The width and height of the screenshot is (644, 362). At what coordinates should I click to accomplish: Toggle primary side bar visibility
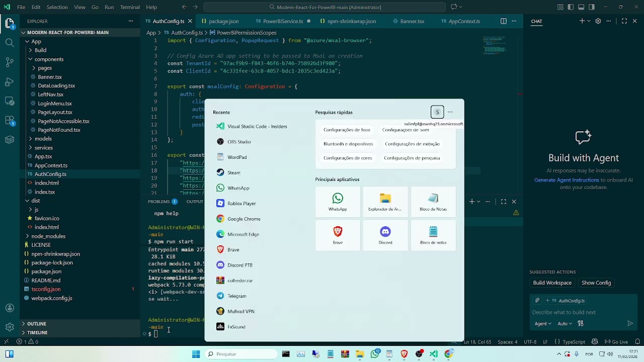(x=571, y=7)
